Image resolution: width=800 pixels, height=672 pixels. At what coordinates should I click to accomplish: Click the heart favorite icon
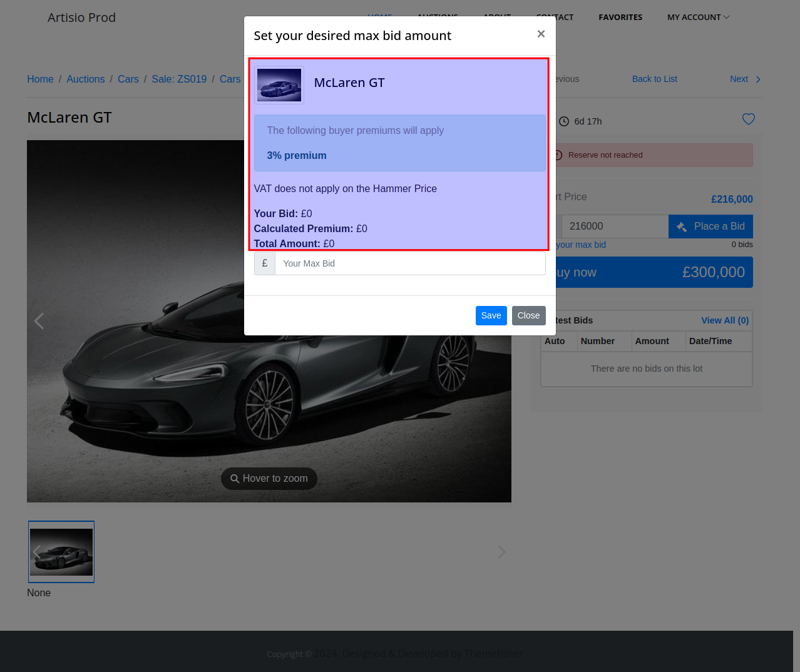[x=748, y=119]
